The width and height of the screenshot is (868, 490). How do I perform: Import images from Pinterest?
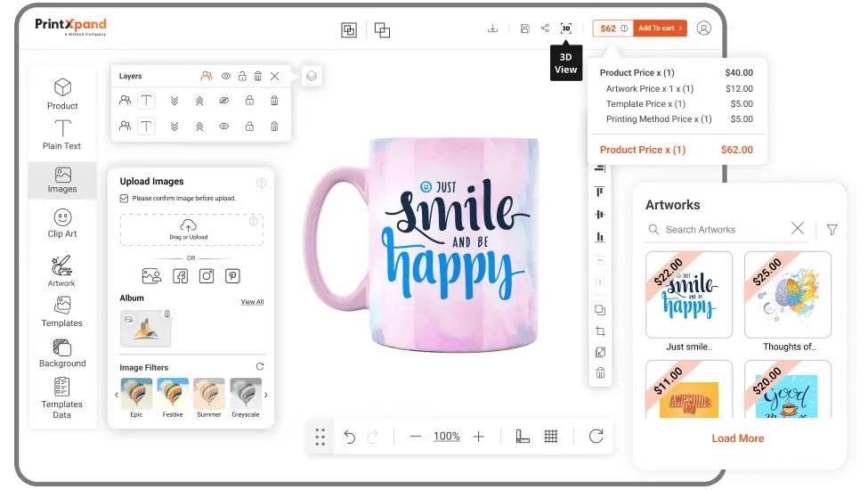[x=232, y=275]
